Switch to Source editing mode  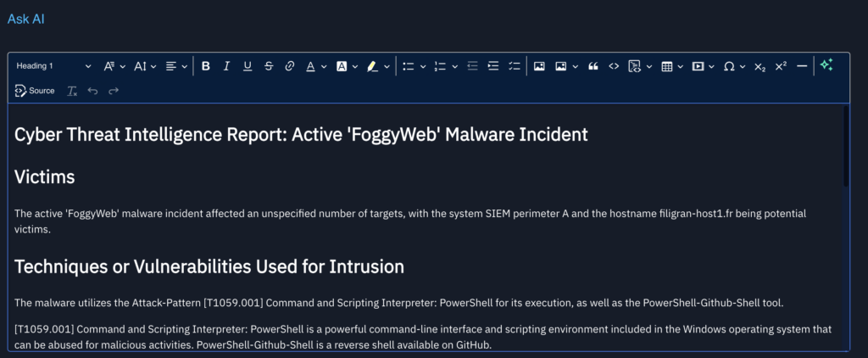[x=35, y=91]
